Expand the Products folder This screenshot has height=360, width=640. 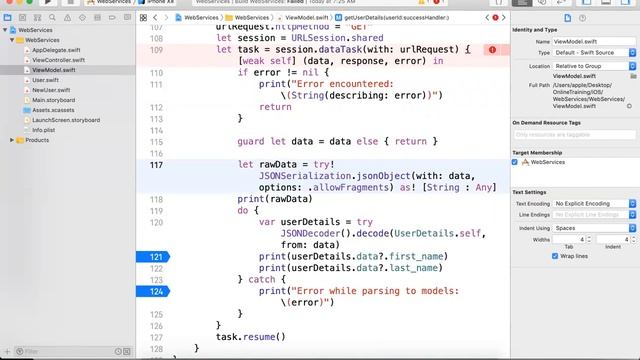pyautogui.click(x=12, y=140)
